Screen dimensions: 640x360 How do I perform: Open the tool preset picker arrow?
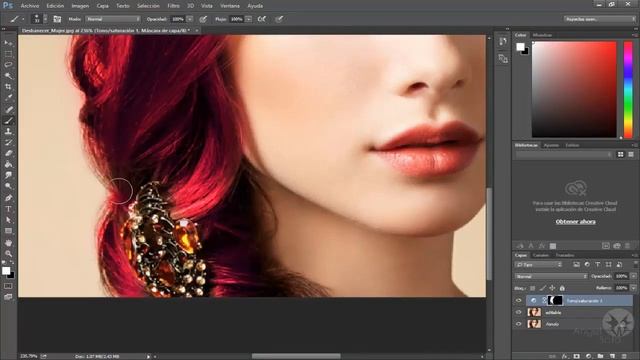coord(23,19)
